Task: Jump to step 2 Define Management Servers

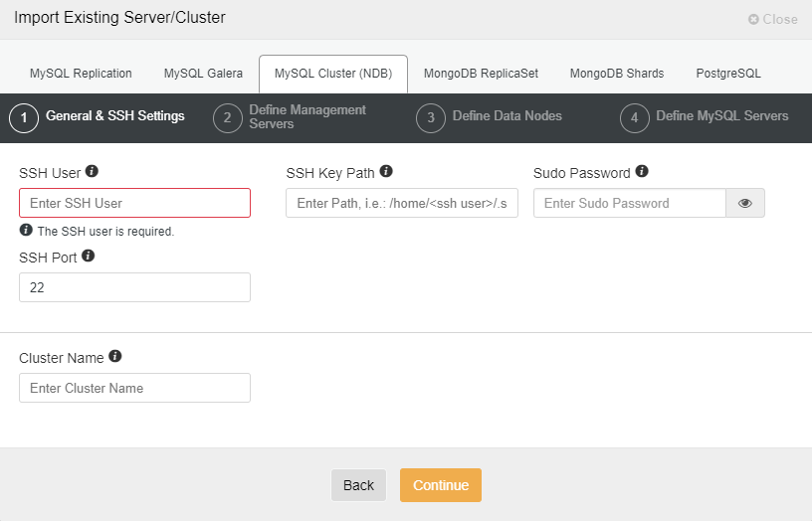Action: pos(290,117)
